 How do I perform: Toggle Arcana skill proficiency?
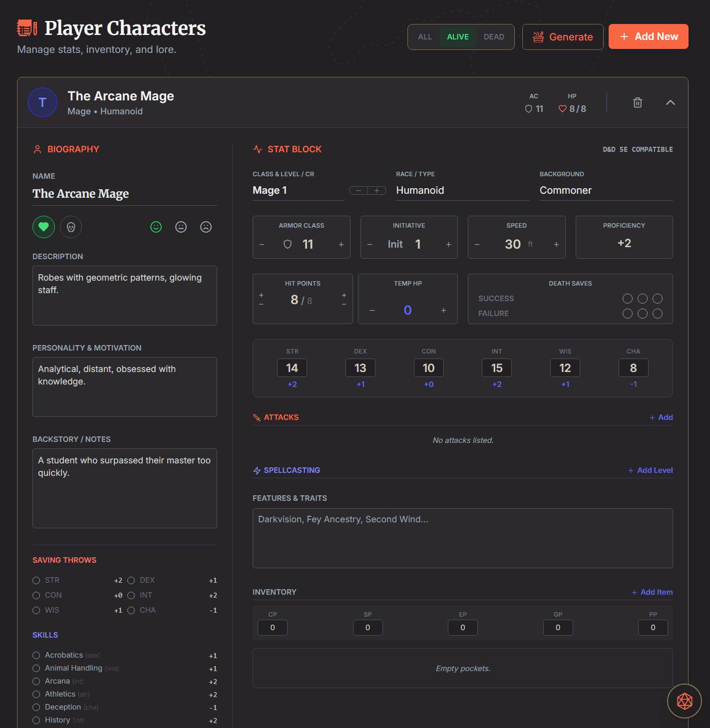(x=36, y=681)
